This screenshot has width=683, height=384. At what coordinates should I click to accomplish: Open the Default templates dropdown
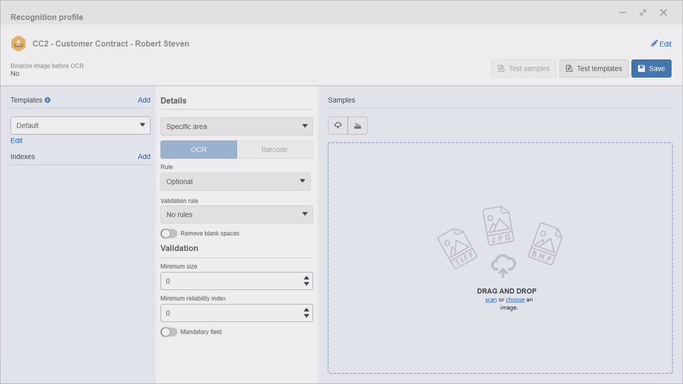[81, 125]
